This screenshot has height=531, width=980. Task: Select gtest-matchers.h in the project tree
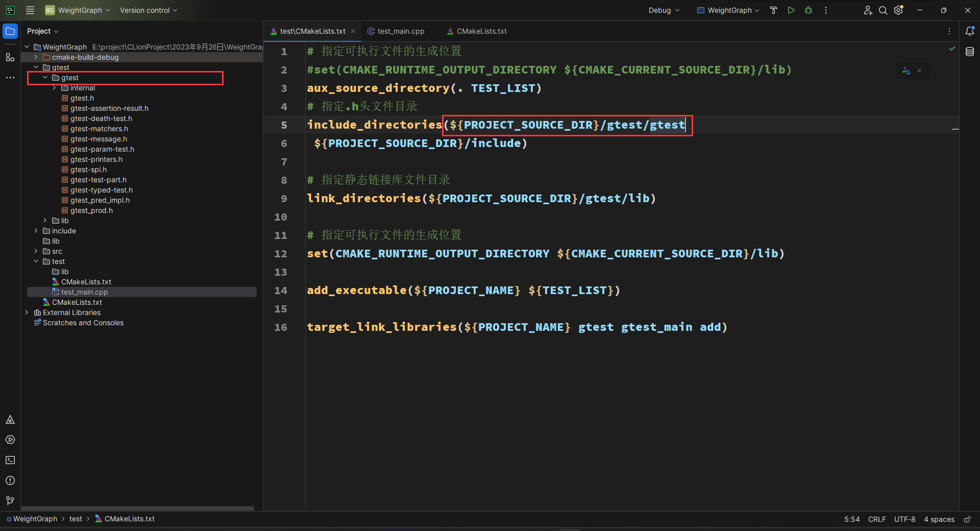click(x=99, y=129)
